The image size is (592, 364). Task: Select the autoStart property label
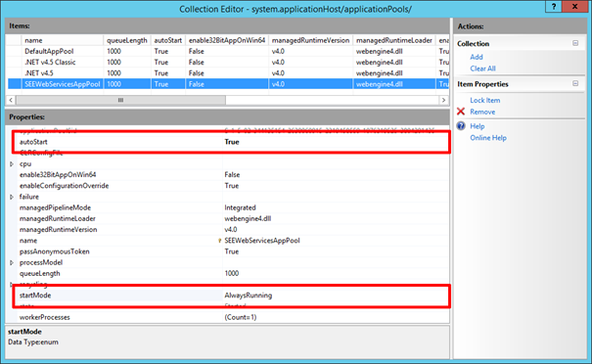33,142
